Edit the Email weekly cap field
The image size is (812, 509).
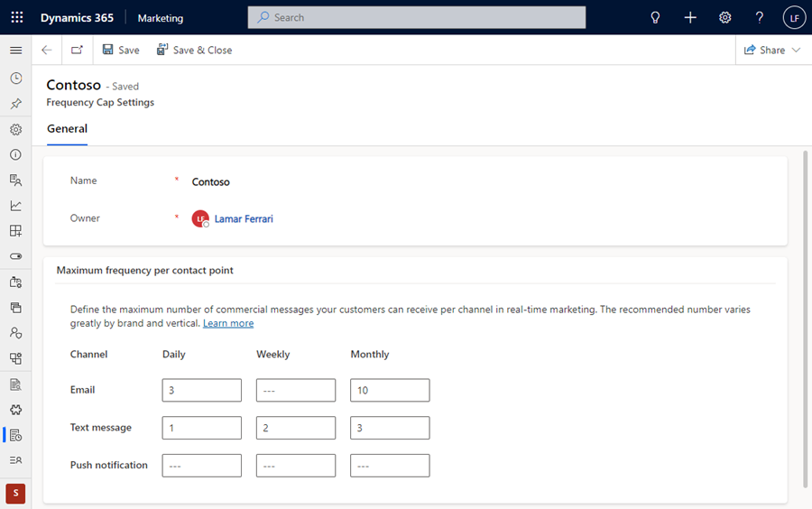click(x=296, y=391)
